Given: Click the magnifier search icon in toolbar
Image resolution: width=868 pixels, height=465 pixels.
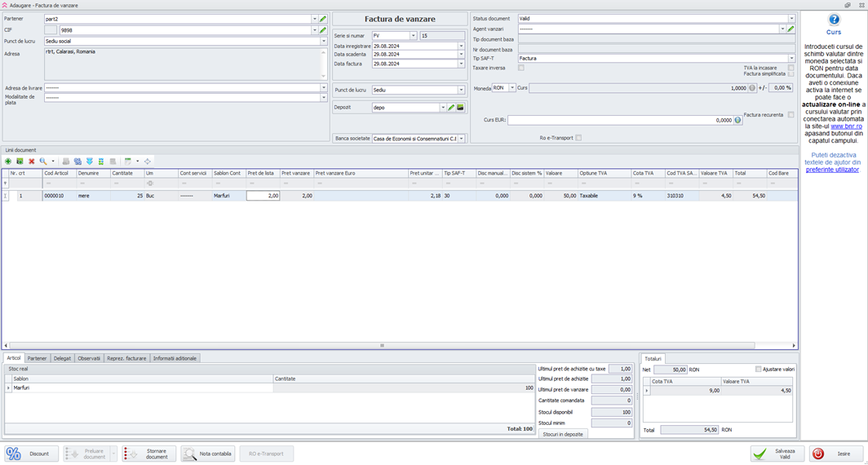Looking at the screenshot, I should click(x=43, y=162).
